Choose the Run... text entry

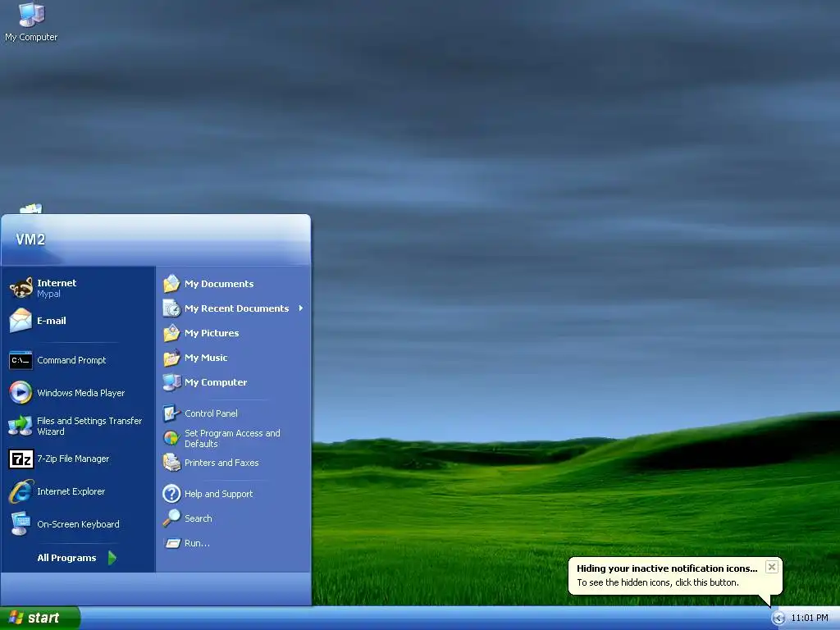coord(197,543)
